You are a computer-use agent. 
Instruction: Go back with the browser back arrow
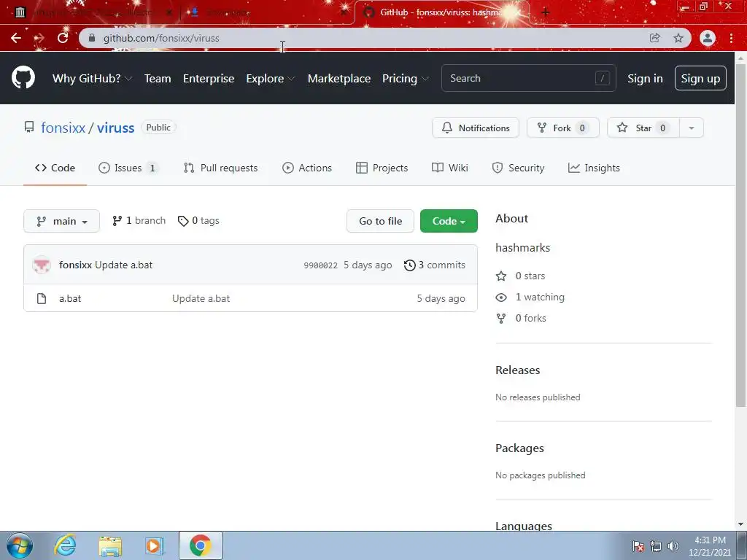tap(16, 38)
